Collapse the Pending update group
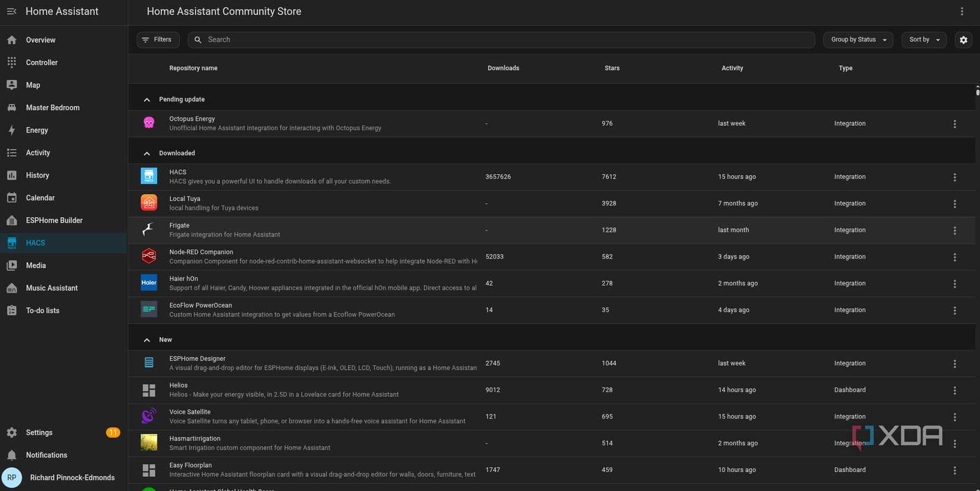The image size is (980, 491). click(x=147, y=100)
